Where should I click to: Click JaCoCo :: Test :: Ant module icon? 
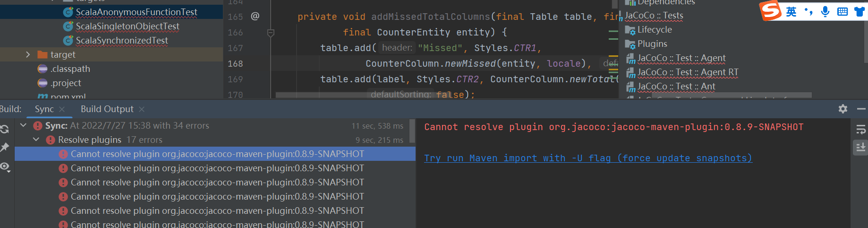coord(631,87)
